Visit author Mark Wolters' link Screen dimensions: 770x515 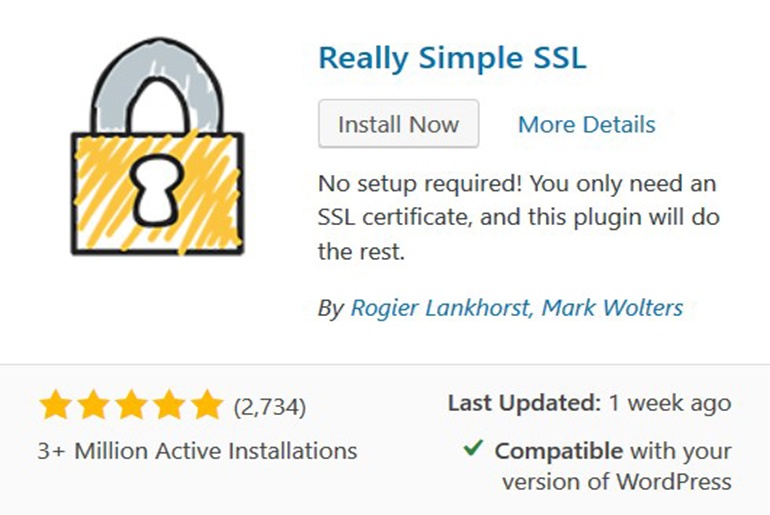pos(612,308)
